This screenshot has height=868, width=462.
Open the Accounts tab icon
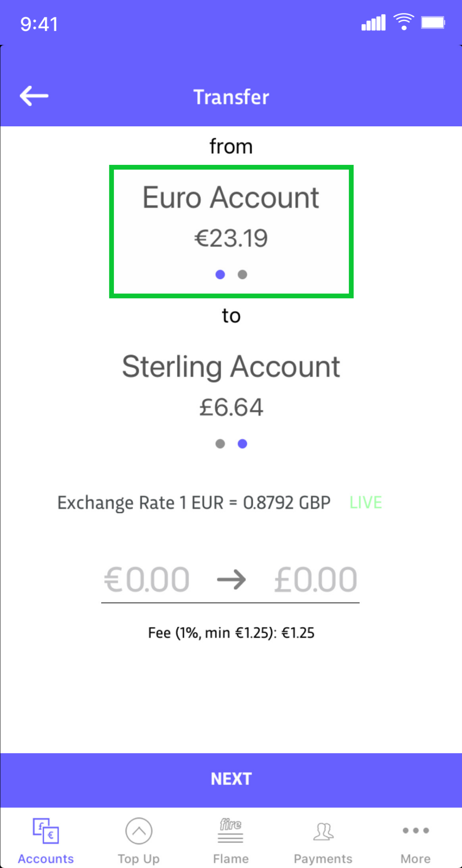46,831
